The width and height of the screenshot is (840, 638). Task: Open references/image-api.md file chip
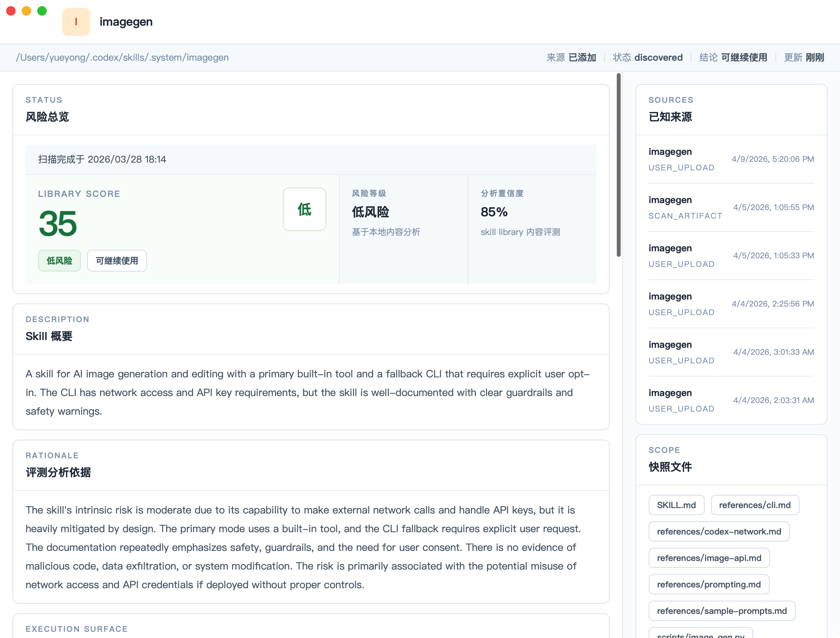pyautogui.click(x=709, y=558)
